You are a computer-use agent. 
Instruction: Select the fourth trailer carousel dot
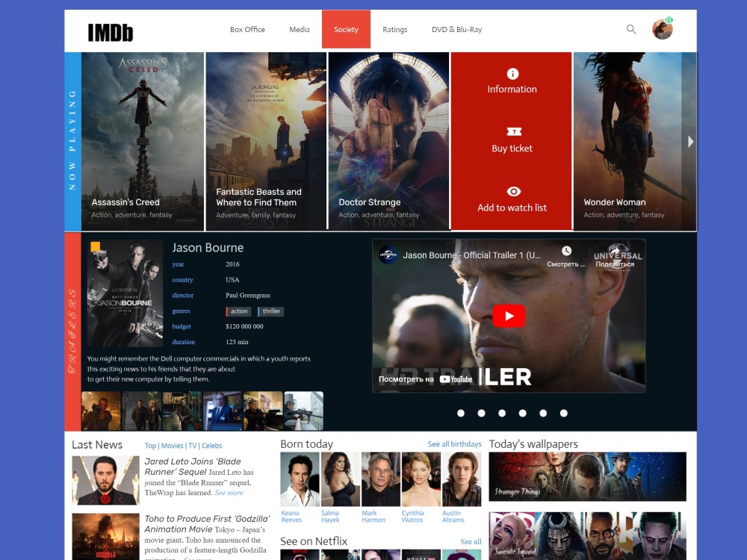523,413
